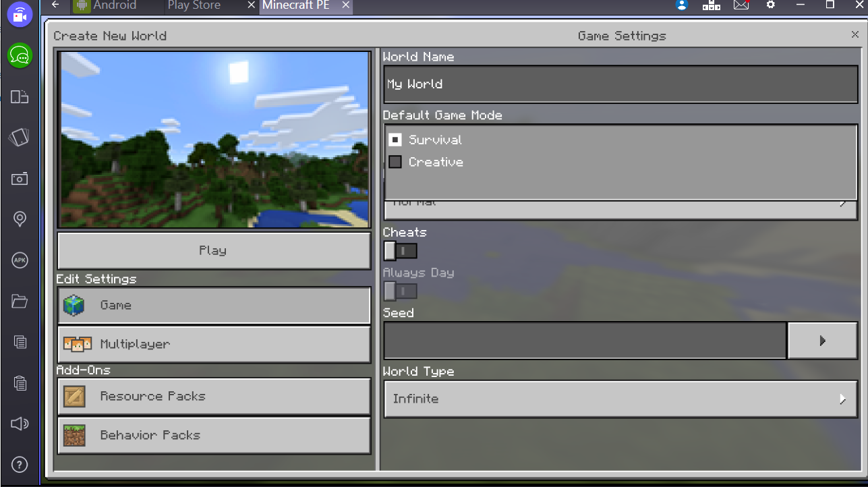The width and height of the screenshot is (868, 487).
Task: Open the location pin tool
Action: [x=20, y=219]
